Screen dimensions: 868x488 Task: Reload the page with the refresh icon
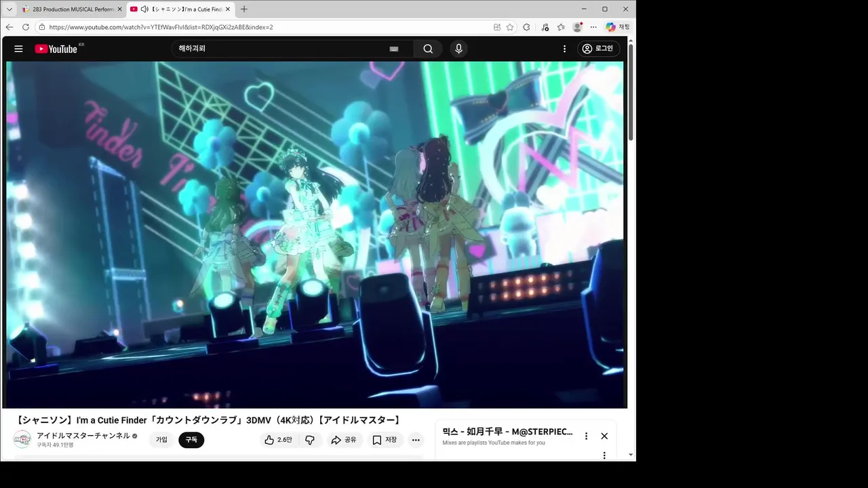point(26,27)
